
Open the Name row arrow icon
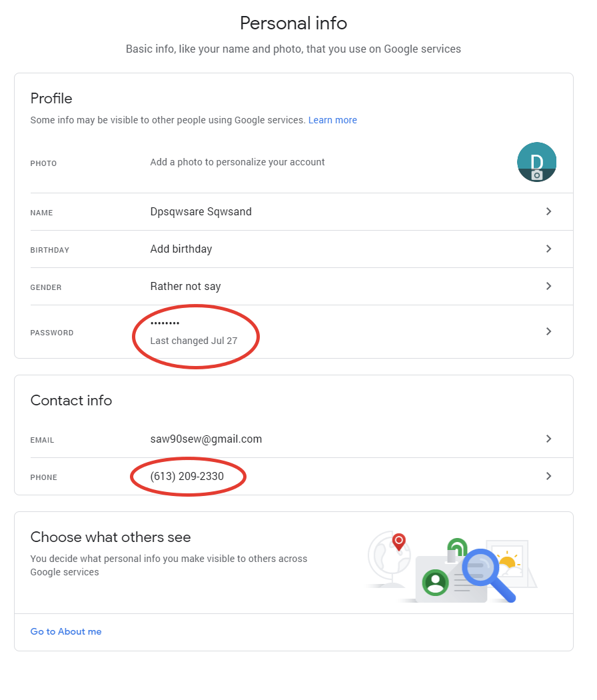(548, 211)
